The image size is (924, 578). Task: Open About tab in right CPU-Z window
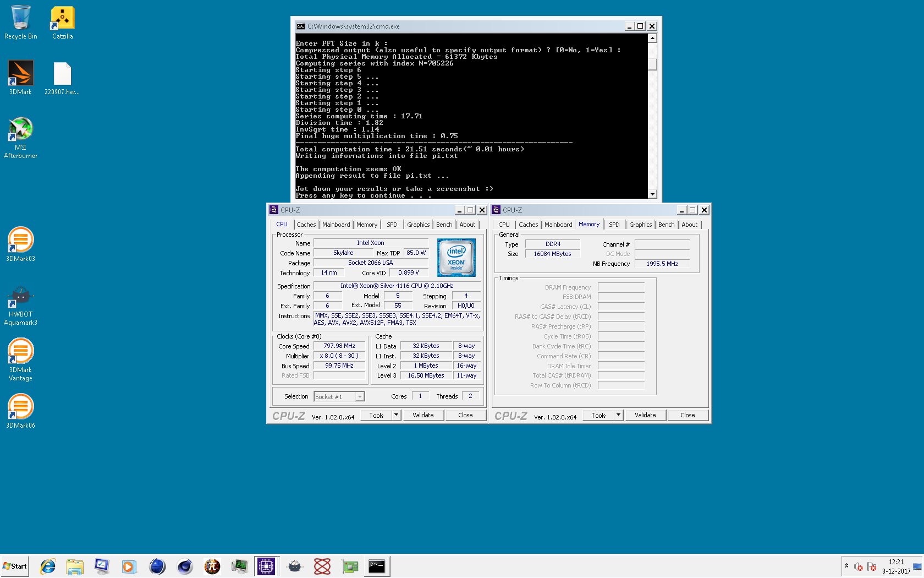click(690, 225)
